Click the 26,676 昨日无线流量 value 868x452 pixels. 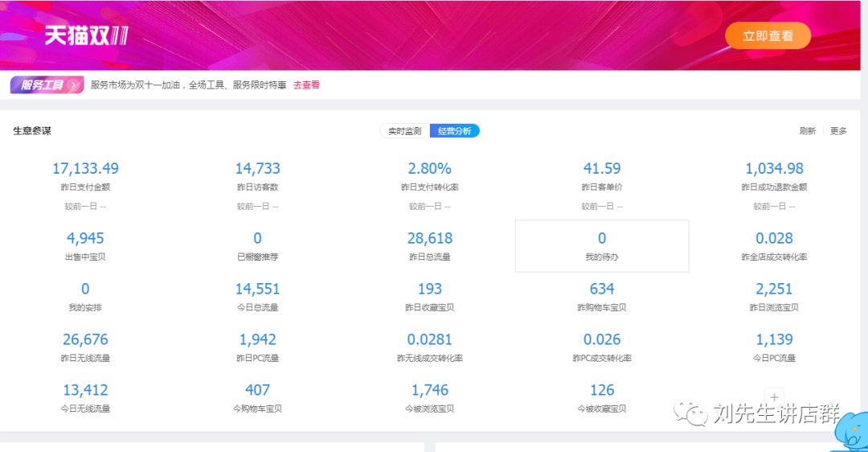click(85, 339)
